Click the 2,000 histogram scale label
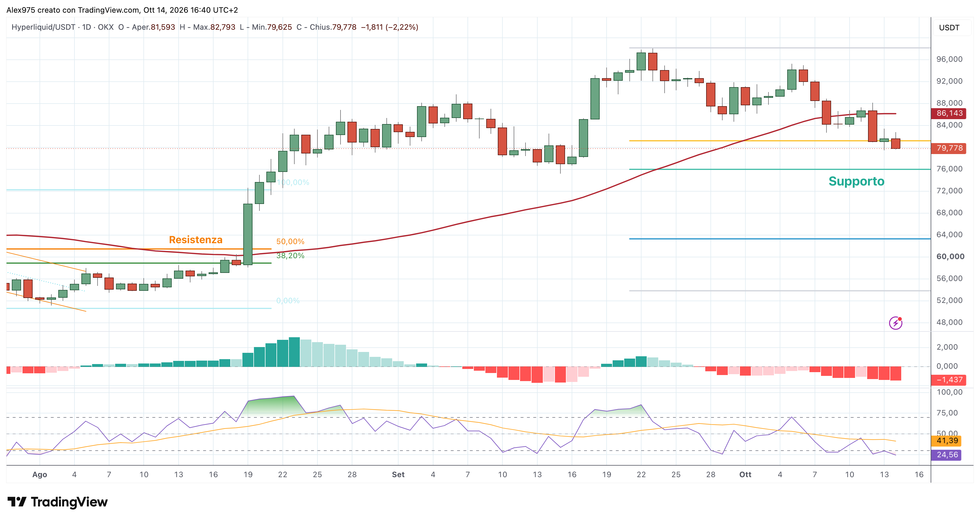The width and height of the screenshot is (980, 521). tap(947, 347)
